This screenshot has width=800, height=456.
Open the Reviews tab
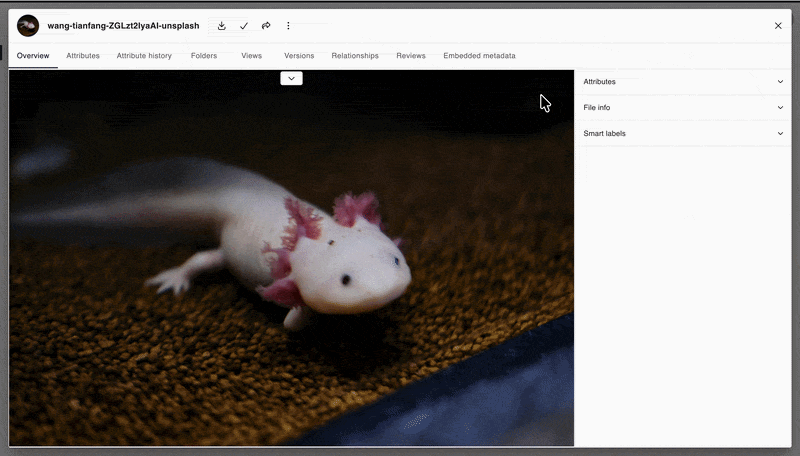click(x=411, y=56)
